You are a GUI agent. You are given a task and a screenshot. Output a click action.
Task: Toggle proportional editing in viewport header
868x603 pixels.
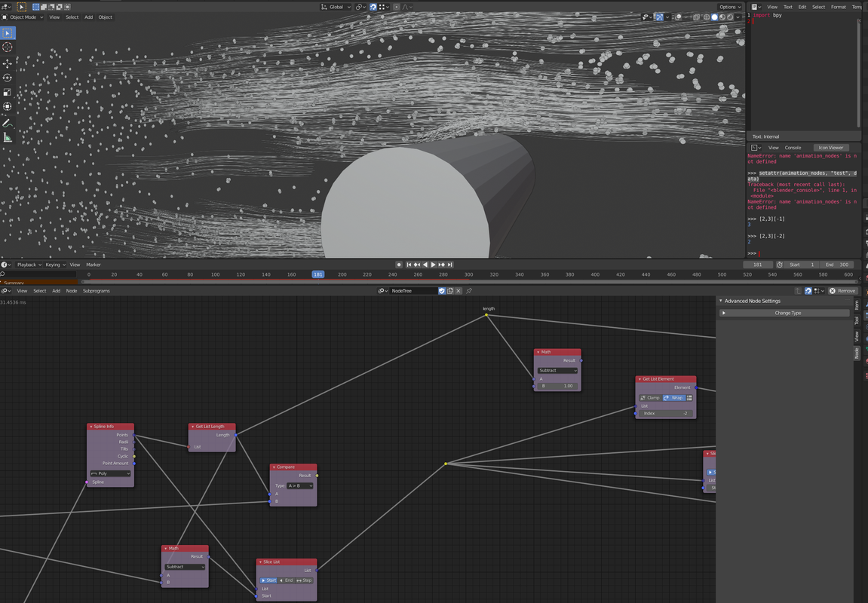coord(397,8)
